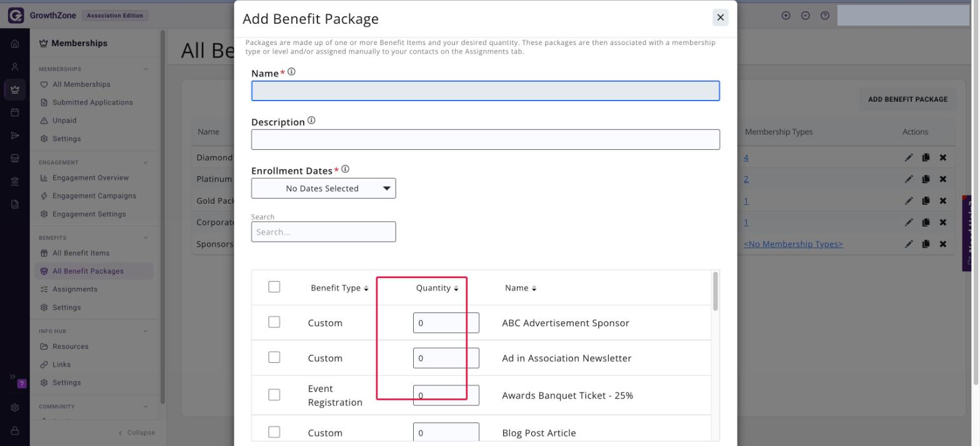Collapse the MEMBERSHIPS sidebar section
The image size is (980, 446).
146,69
